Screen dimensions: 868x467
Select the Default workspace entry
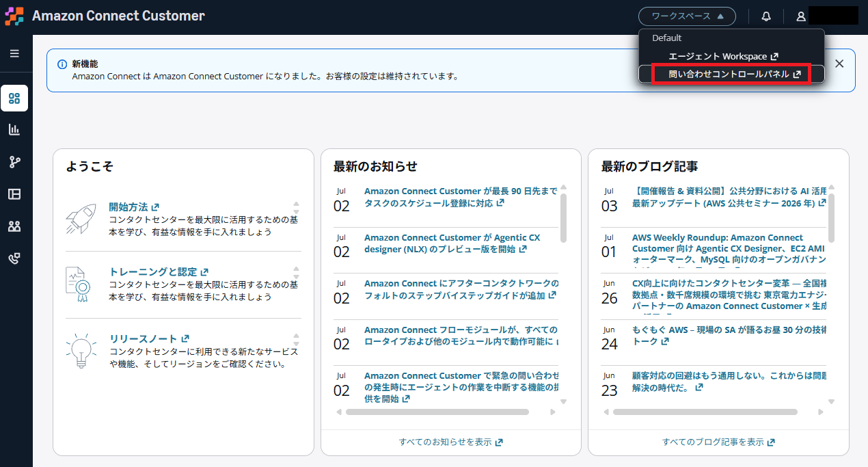[666, 38]
